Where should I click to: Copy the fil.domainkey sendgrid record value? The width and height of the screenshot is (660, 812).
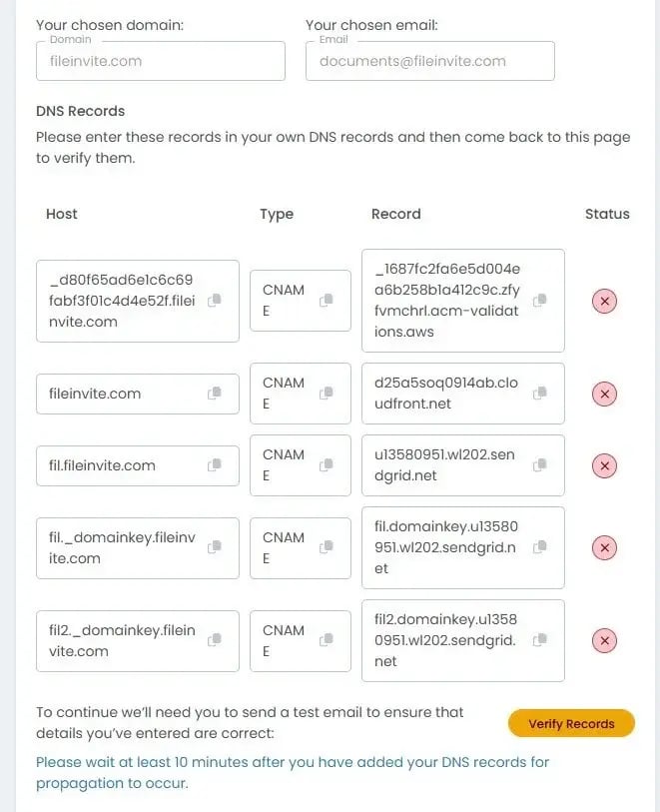coord(540,548)
